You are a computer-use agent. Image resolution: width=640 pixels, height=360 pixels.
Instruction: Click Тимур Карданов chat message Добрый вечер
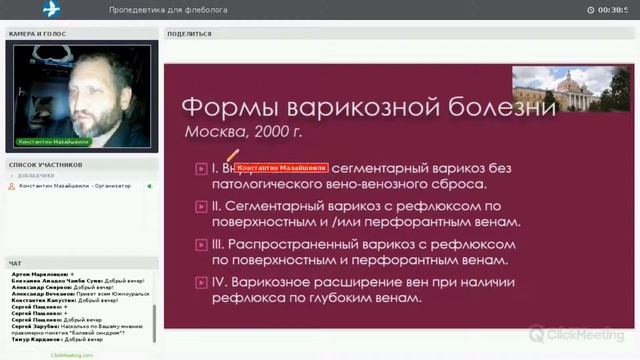[57, 340]
